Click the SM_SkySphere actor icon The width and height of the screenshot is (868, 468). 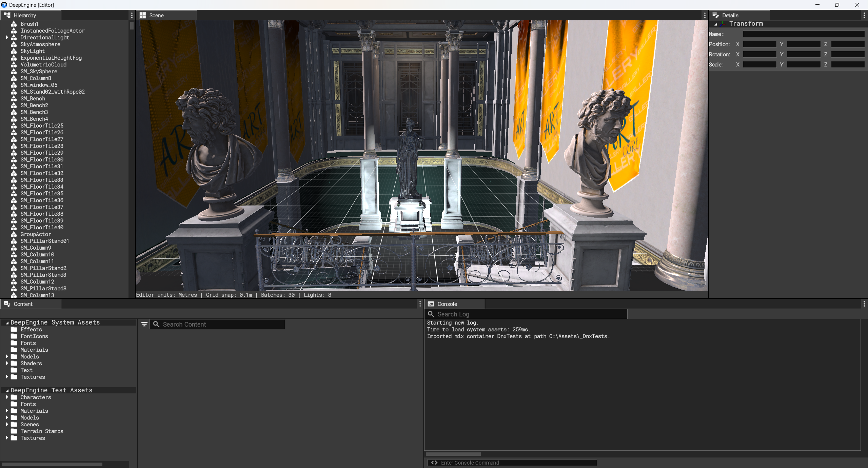(x=14, y=71)
